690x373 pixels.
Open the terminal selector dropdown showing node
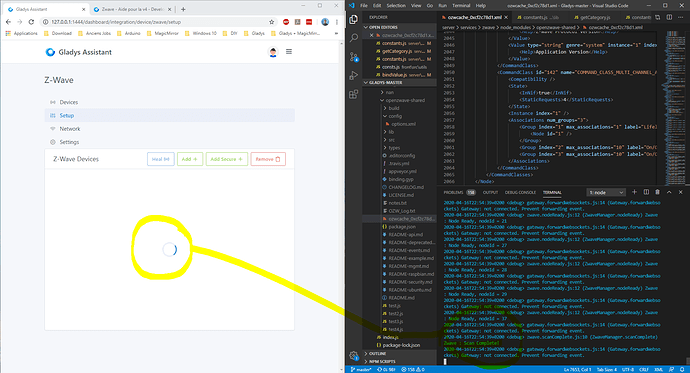coord(606,192)
